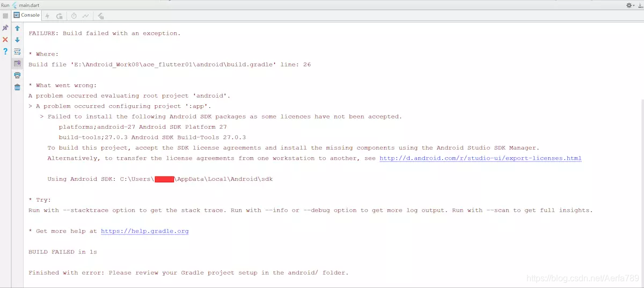
Task: Click the Pin Tab icon in the left strip
Action: click(x=5, y=28)
